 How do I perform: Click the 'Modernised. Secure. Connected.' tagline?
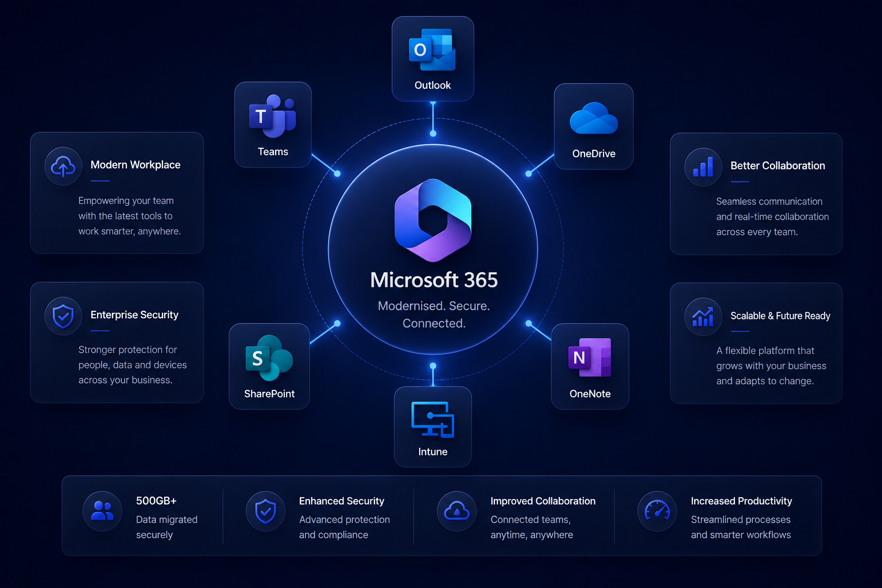[434, 315]
